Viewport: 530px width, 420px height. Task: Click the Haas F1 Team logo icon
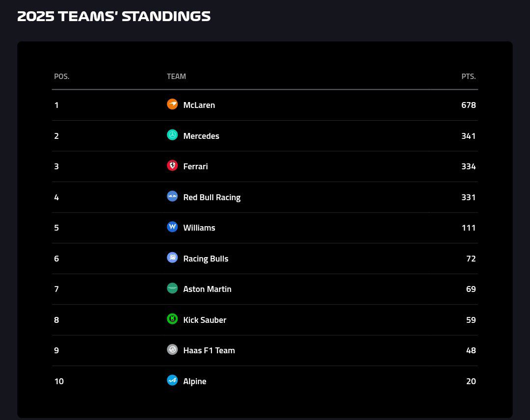172,350
